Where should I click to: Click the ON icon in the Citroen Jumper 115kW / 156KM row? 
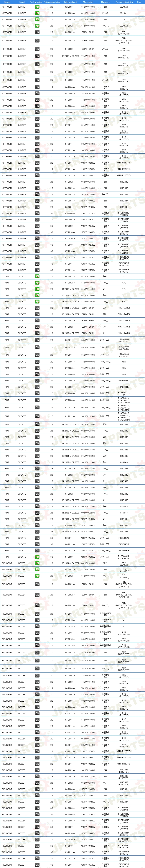tap(37, 251)
